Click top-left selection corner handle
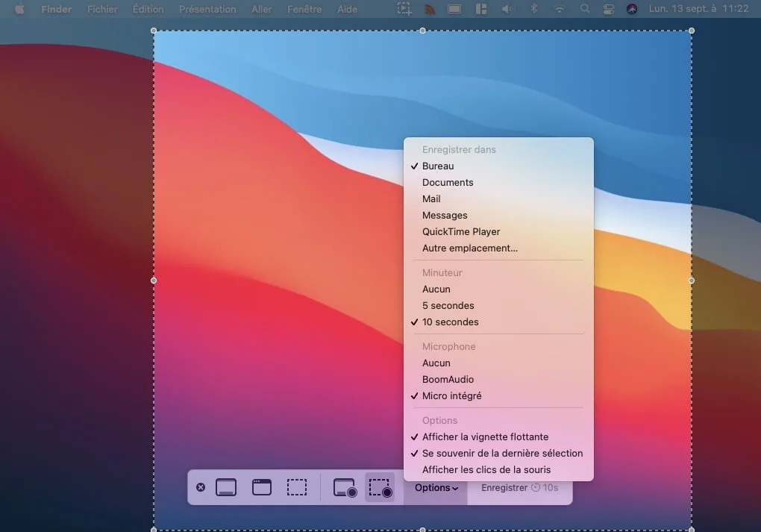 tap(154, 31)
